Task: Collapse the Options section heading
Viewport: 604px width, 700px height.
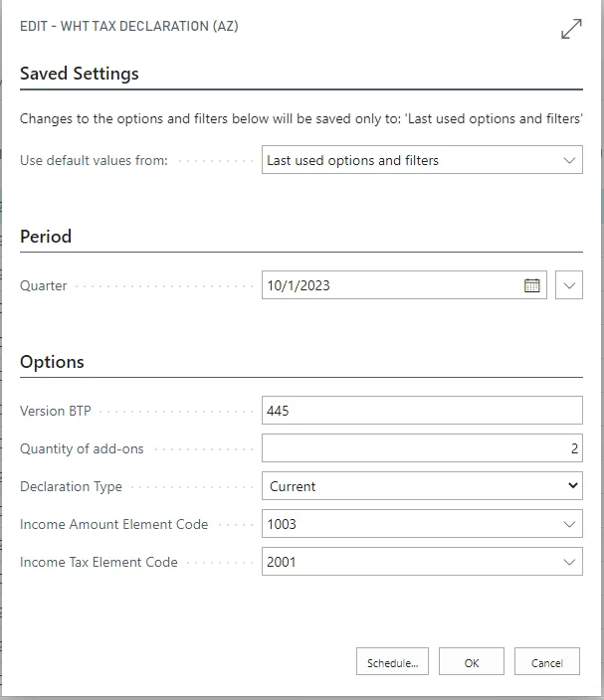Action: (52, 362)
